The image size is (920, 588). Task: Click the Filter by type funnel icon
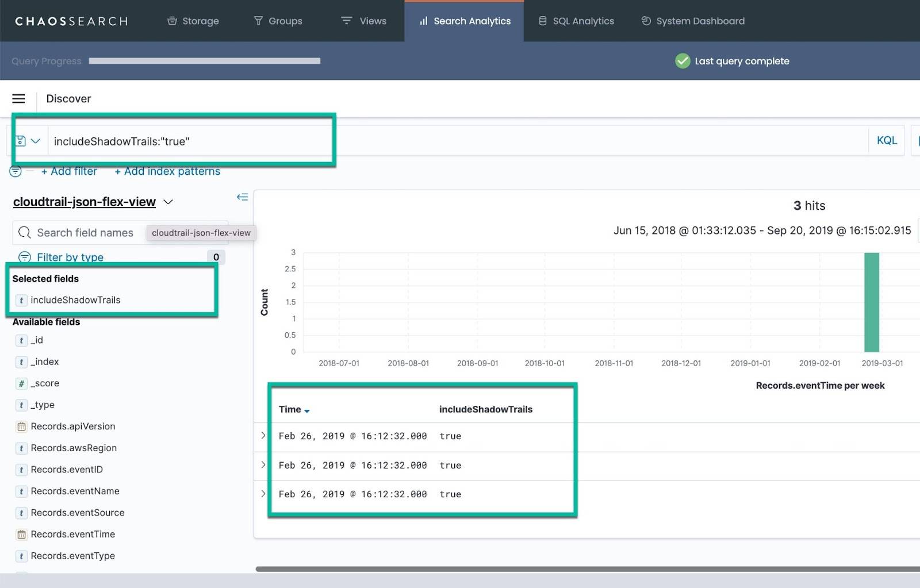pyautogui.click(x=25, y=257)
